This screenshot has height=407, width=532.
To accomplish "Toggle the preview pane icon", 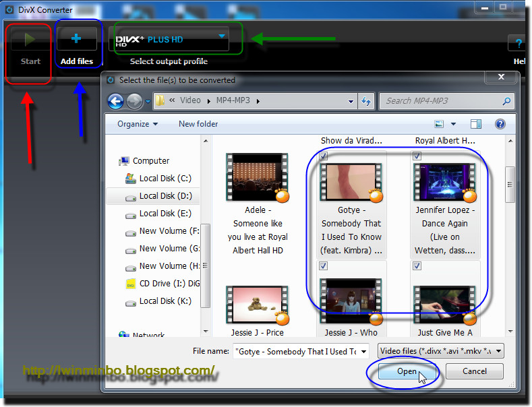I will coord(475,124).
